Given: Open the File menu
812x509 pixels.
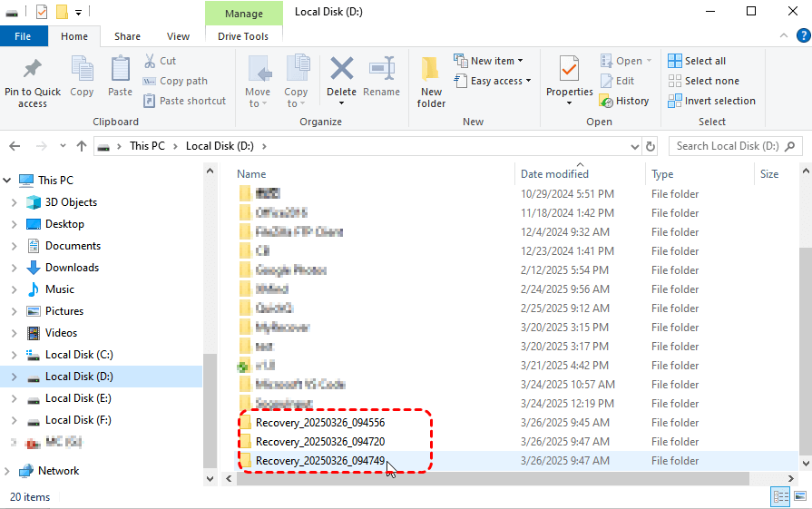Looking at the screenshot, I should [24, 36].
